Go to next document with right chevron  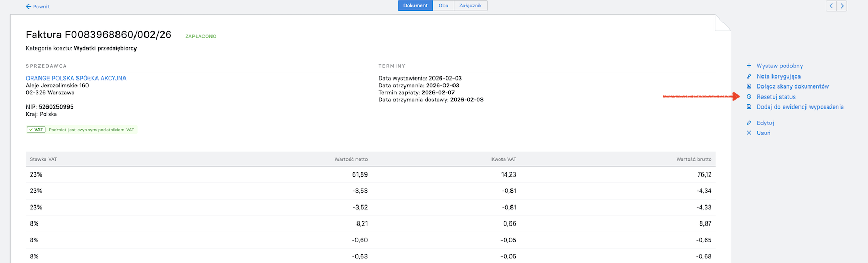click(842, 6)
